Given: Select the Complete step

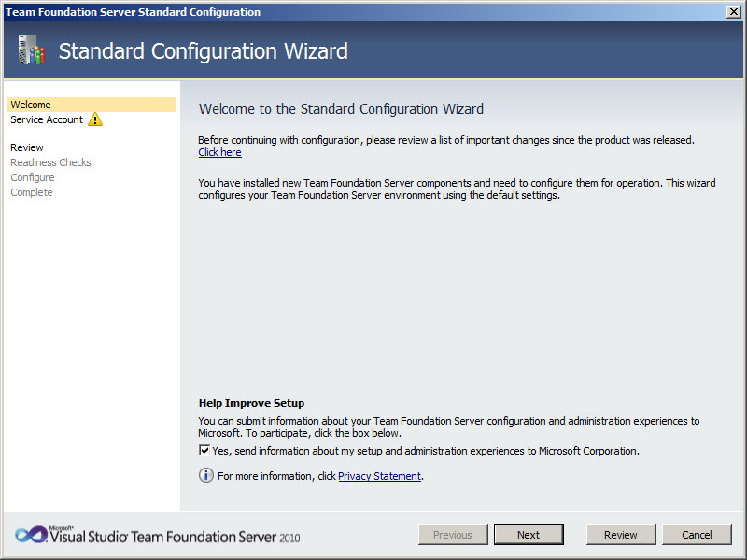Looking at the screenshot, I should pyautogui.click(x=32, y=192).
